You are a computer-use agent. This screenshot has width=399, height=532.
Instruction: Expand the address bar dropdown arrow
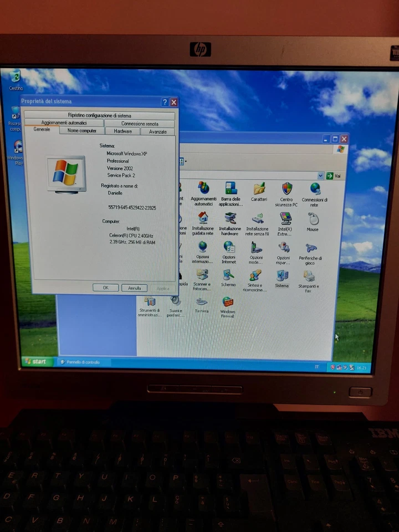click(320, 176)
